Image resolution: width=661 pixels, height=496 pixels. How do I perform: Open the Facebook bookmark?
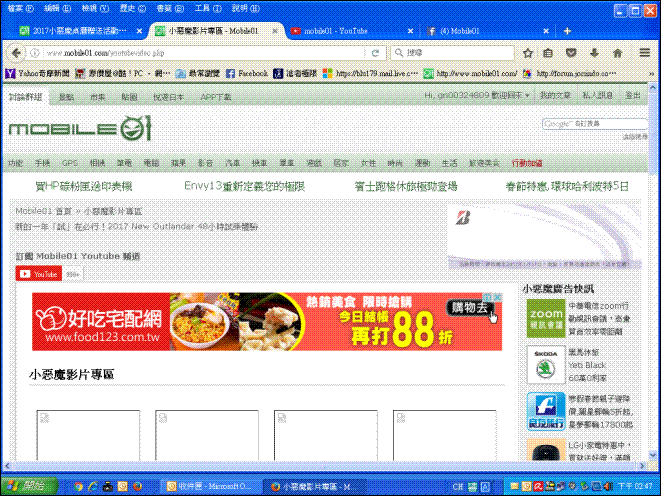247,73
